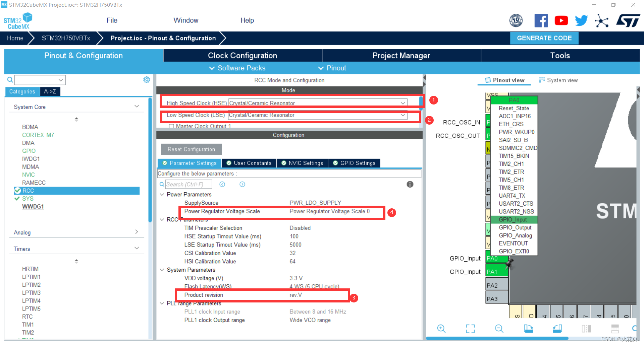Open the Tools tab

pos(560,56)
